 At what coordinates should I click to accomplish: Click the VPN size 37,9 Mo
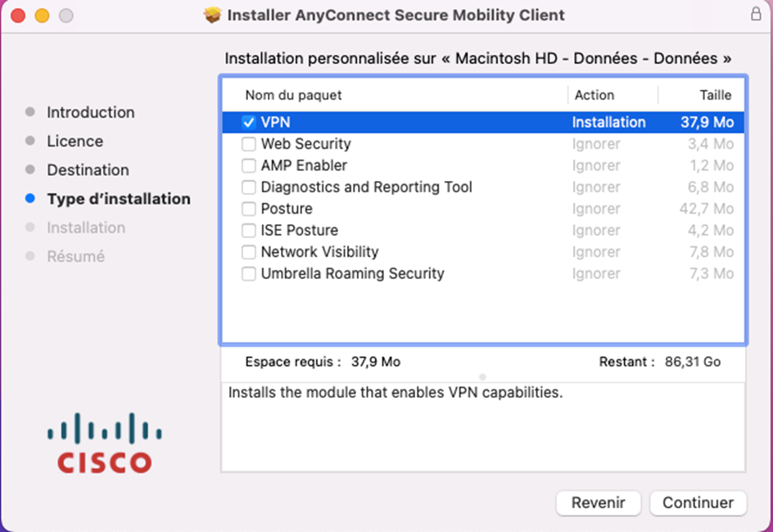pos(707,122)
